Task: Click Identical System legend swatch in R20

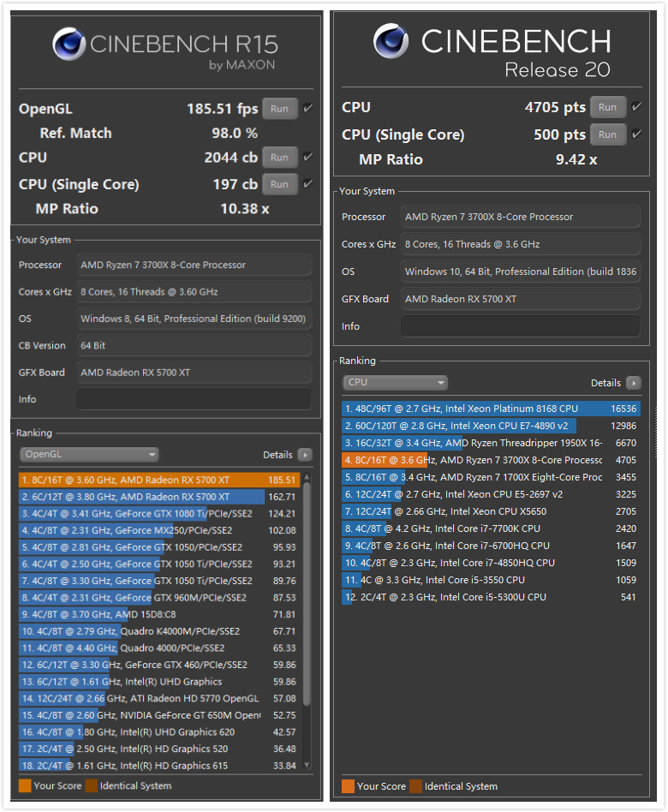Action: pos(415,786)
